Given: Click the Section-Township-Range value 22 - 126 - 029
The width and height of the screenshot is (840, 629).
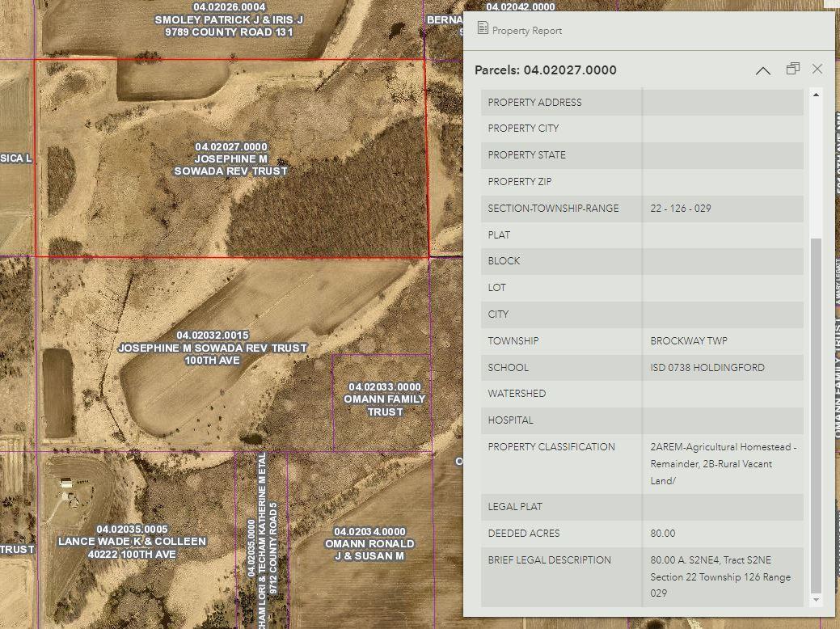Looking at the screenshot, I should [x=680, y=209].
